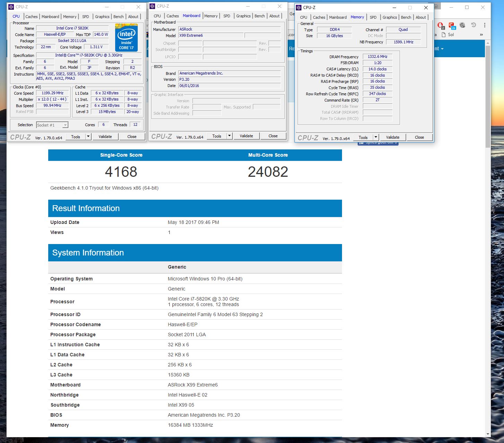504x443 pixels.
Task: Click the Intel Core i7 logo badge
Action: [x=126, y=38]
